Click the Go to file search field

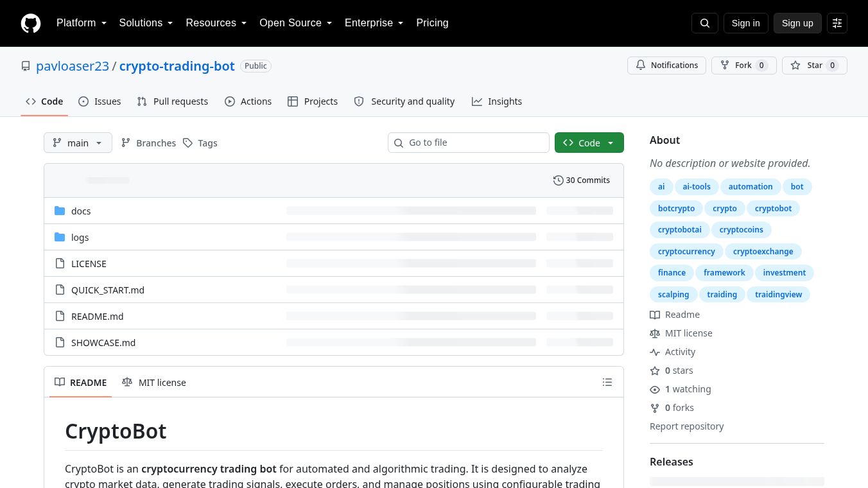469,143
